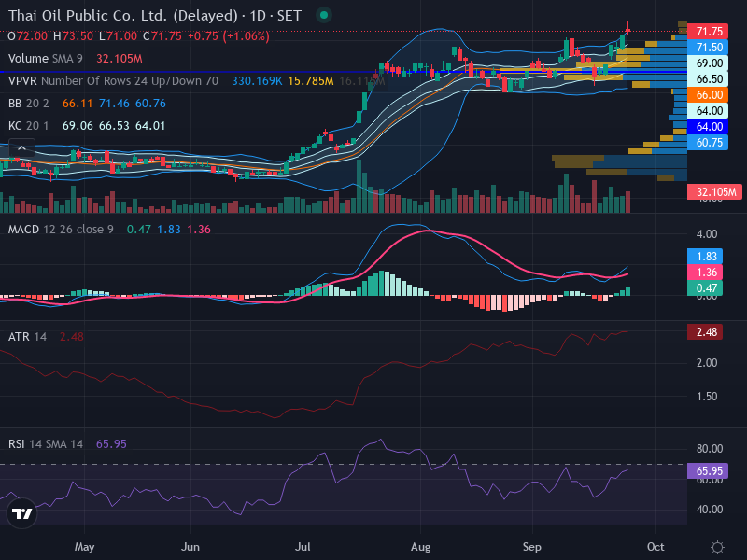Click the 60.75 lower band price label

click(x=708, y=143)
